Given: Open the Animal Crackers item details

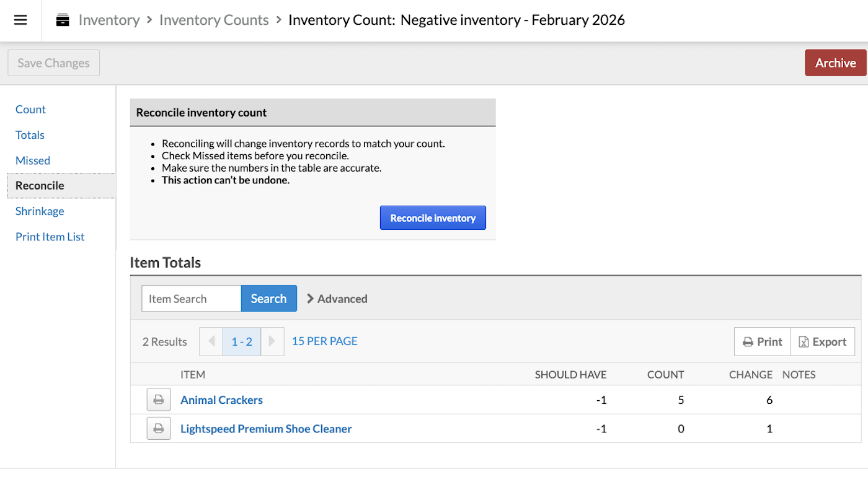Looking at the screenshot, I should [x=221, y=400].
